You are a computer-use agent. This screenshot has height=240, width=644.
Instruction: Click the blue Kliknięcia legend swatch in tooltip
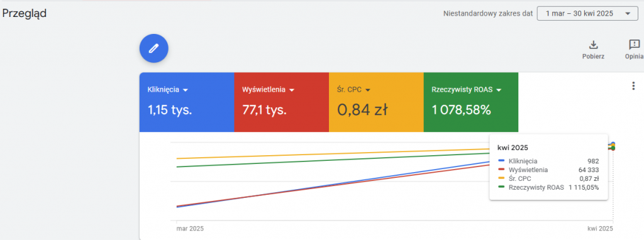point(501,161)
